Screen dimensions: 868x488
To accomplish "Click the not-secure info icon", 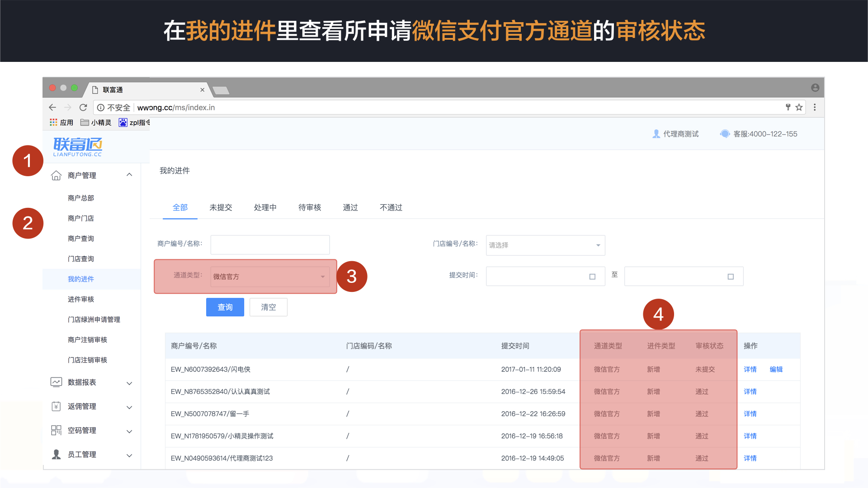I will coord(101,108).
